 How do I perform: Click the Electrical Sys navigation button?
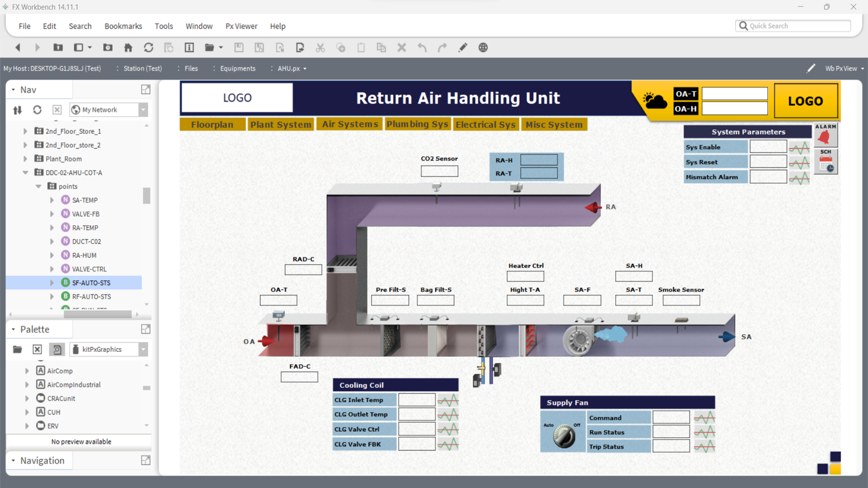coord(486,125)
